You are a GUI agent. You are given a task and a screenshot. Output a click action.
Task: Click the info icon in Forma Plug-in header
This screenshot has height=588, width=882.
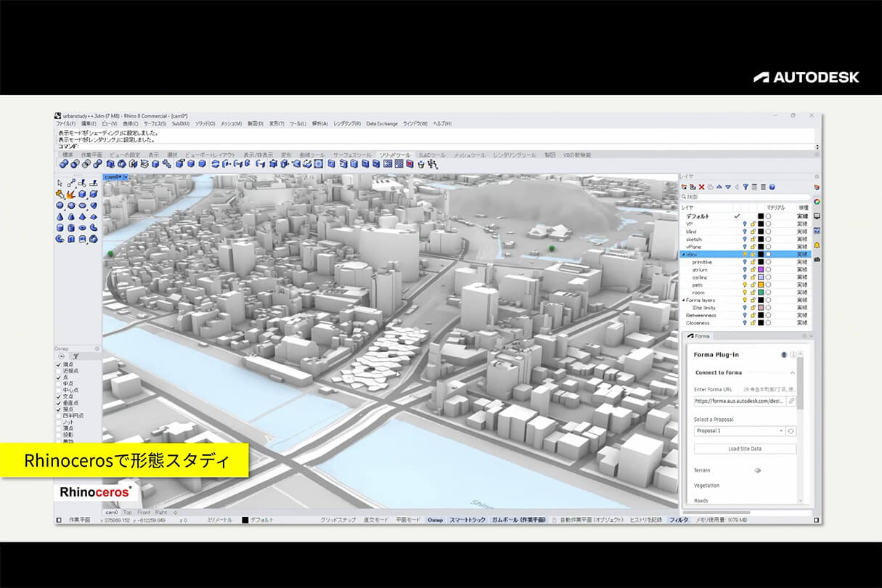793,354
